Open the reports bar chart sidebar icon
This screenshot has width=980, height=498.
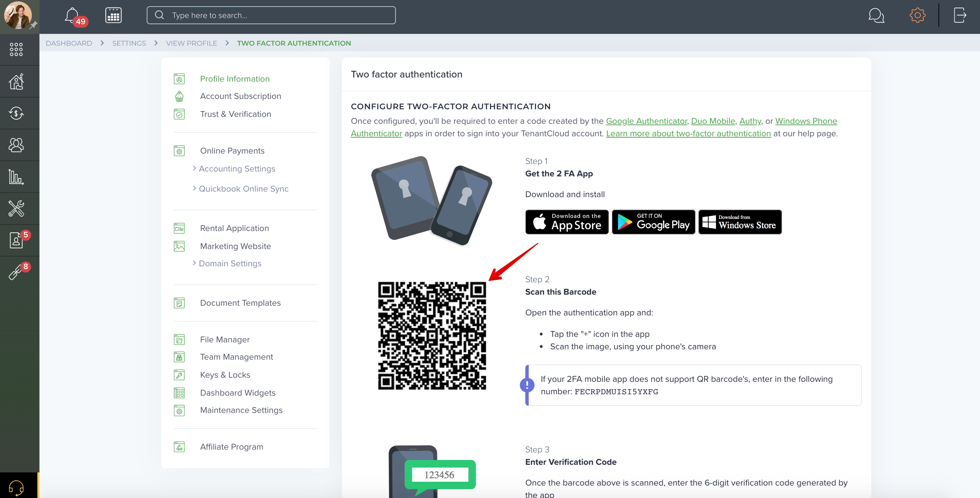pyautogui.click(x=16, y=177)
